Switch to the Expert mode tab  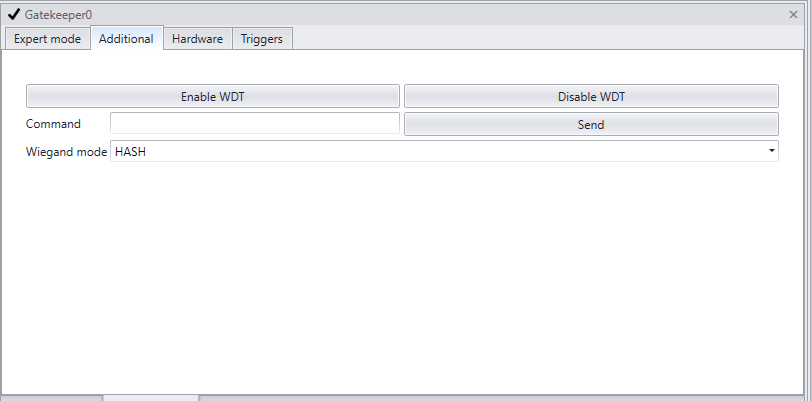47,39
